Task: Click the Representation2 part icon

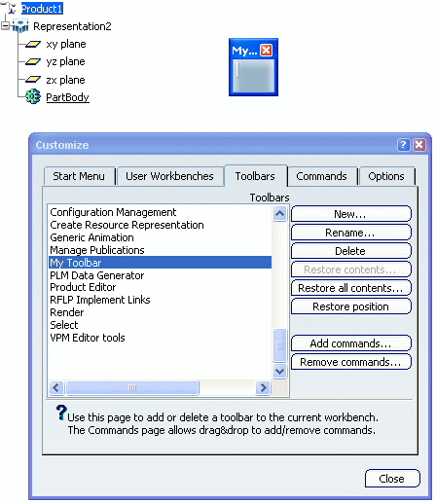Action: 20,26
